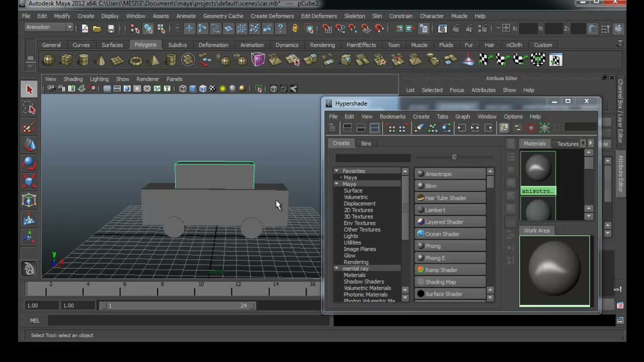Create a polygon cone from shelf

coord(101,60)
